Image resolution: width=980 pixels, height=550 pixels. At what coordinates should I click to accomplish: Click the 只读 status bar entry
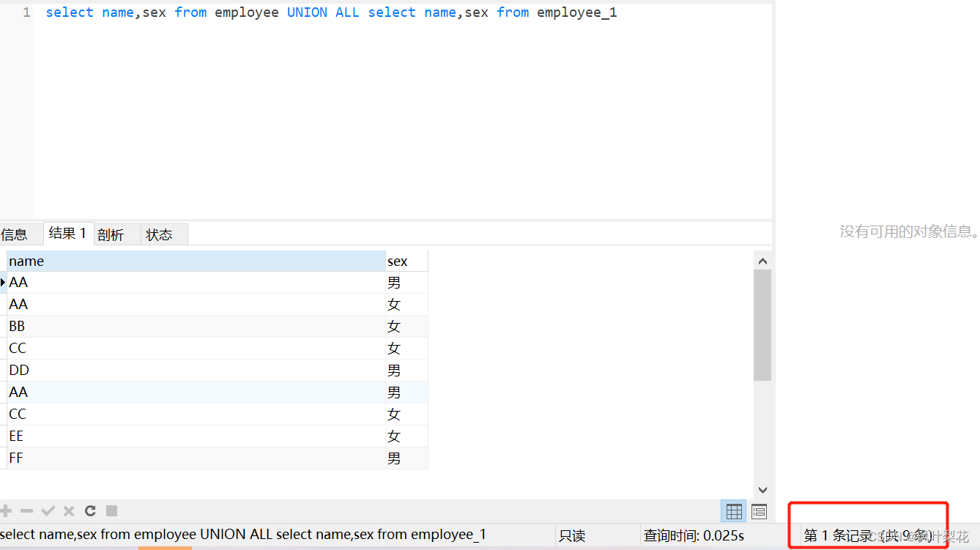coord(572,536)
